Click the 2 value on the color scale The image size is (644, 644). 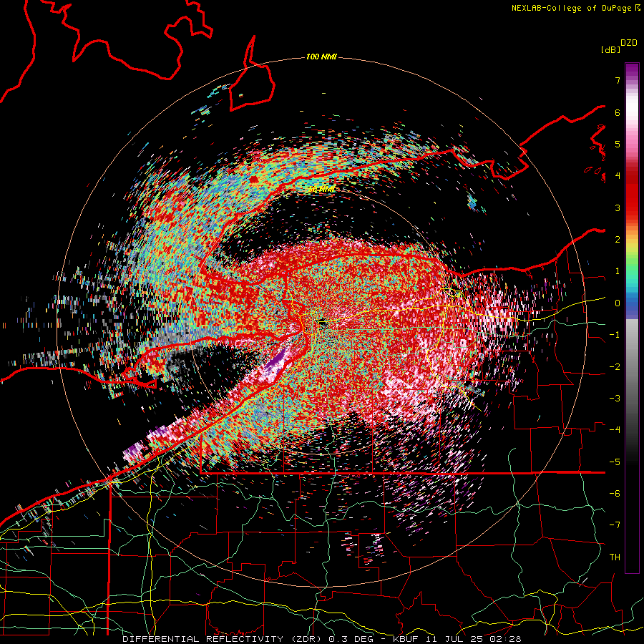pyautogui.click(x=618, y=240)
